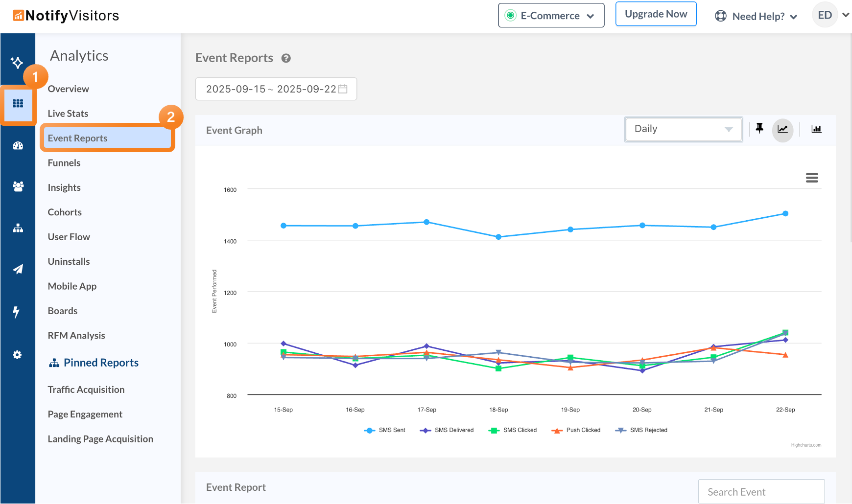Click the dashboard gauge sidebar icon

point(18,146)
